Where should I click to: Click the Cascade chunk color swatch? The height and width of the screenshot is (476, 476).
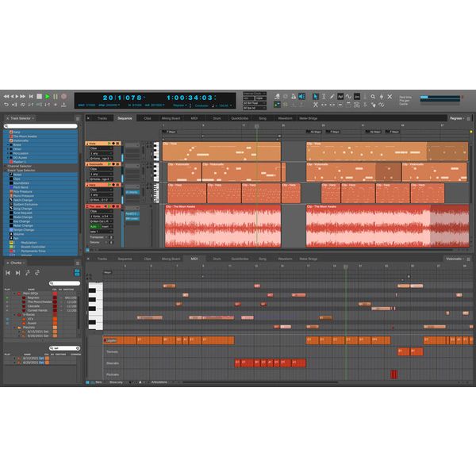[55, 305]
